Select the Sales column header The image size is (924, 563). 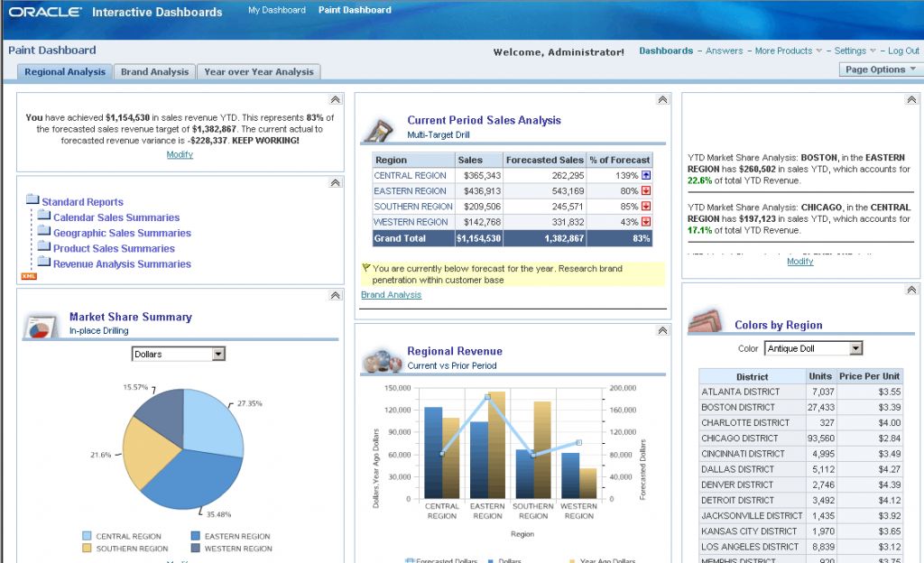click(478, 160)
